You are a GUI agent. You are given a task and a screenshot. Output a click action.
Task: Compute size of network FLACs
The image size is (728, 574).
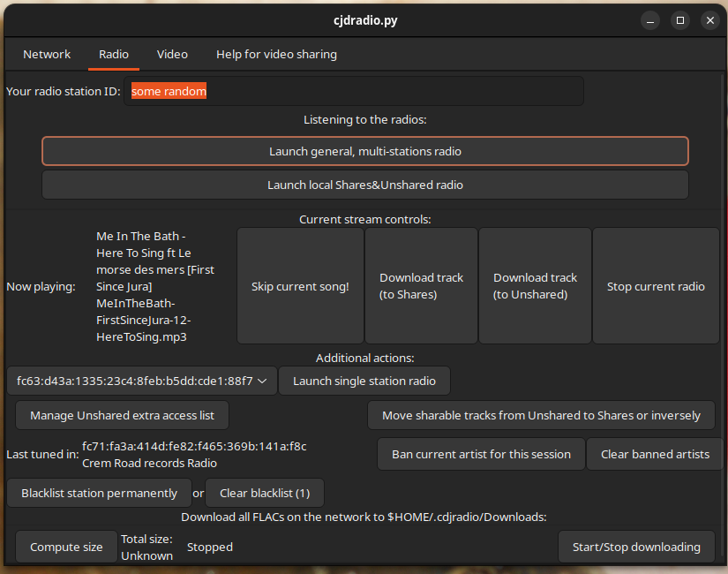tap(66, 547)
